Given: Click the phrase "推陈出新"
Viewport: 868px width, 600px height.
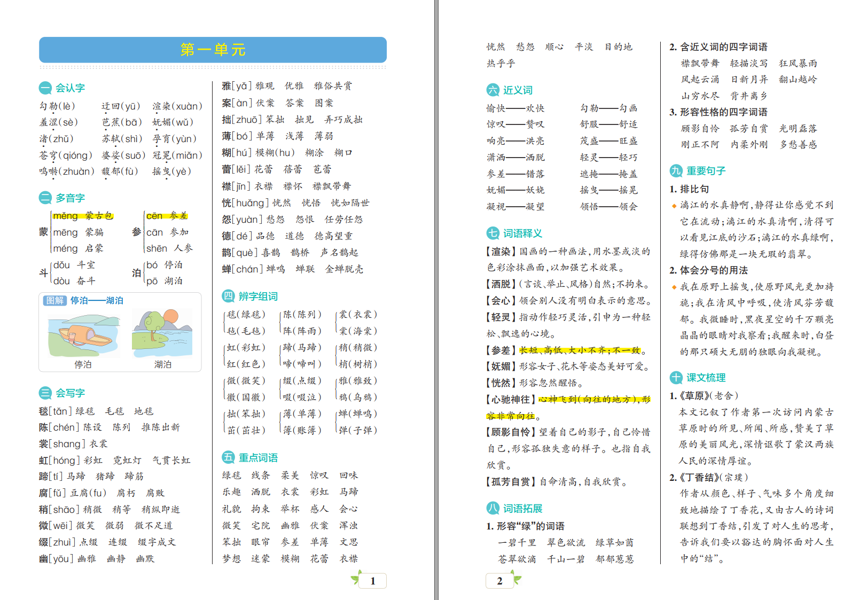Looking at the screenshot, I should pyautogui.click(x=161, y=427).
